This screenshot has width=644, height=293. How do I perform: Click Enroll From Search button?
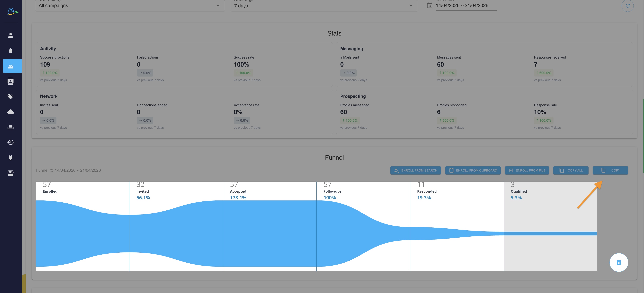[x=415, y=170]
